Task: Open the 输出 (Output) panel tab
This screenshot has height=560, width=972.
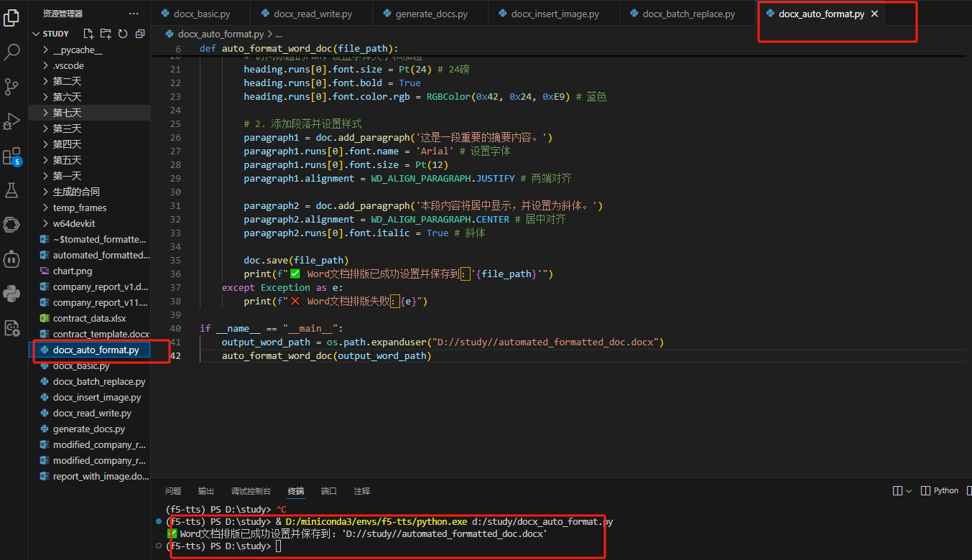Action: point(206,491)
